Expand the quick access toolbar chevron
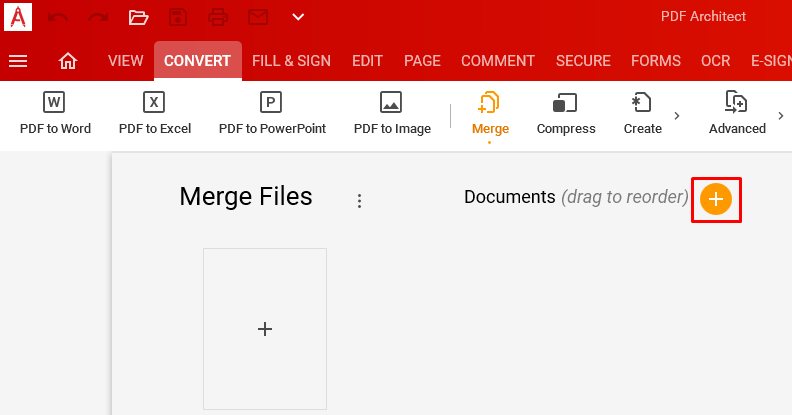This screenshot has width=792, height=415. click(298, 17)
